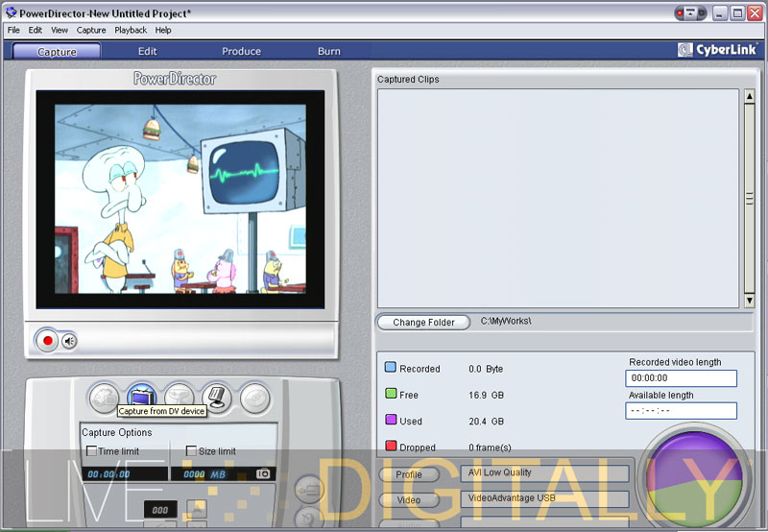Click the Recorded video length field
Screen dimensions: 768x532
coord(681,378)
